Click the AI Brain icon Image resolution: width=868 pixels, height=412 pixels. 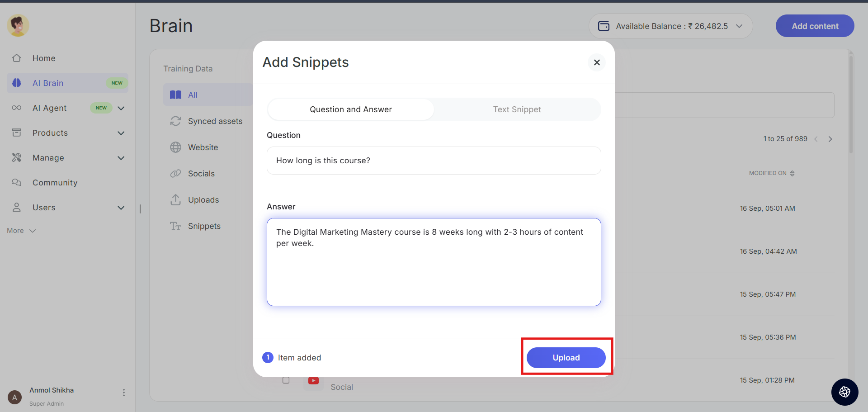click(x=17, y=83)
